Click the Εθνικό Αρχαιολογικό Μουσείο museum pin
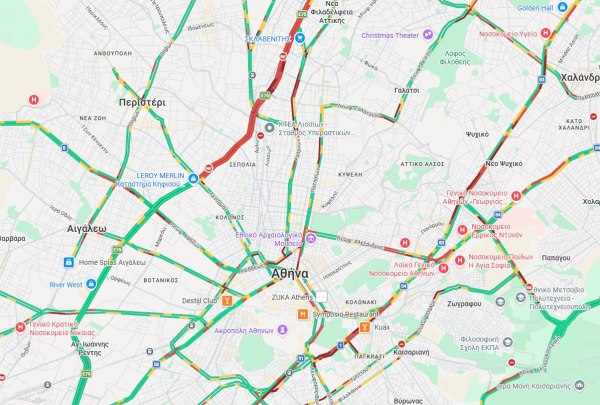This screenshot has height=405, width=600. point(311,239)
